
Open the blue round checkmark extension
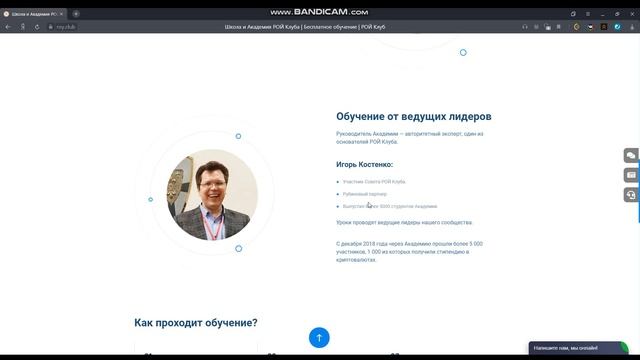(x=618, y=27)
